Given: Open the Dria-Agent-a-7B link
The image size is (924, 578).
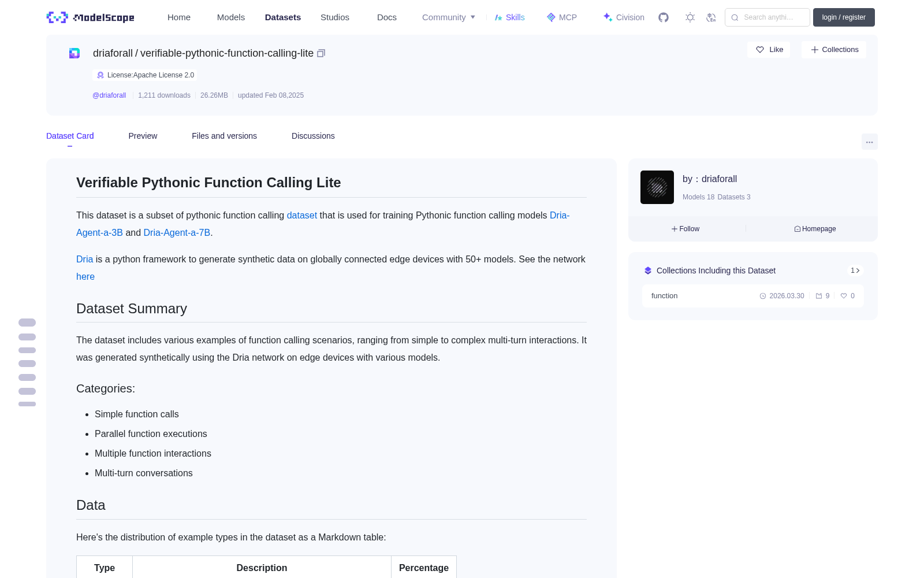Looking at the screenshot, I should (x=177, y=232).
